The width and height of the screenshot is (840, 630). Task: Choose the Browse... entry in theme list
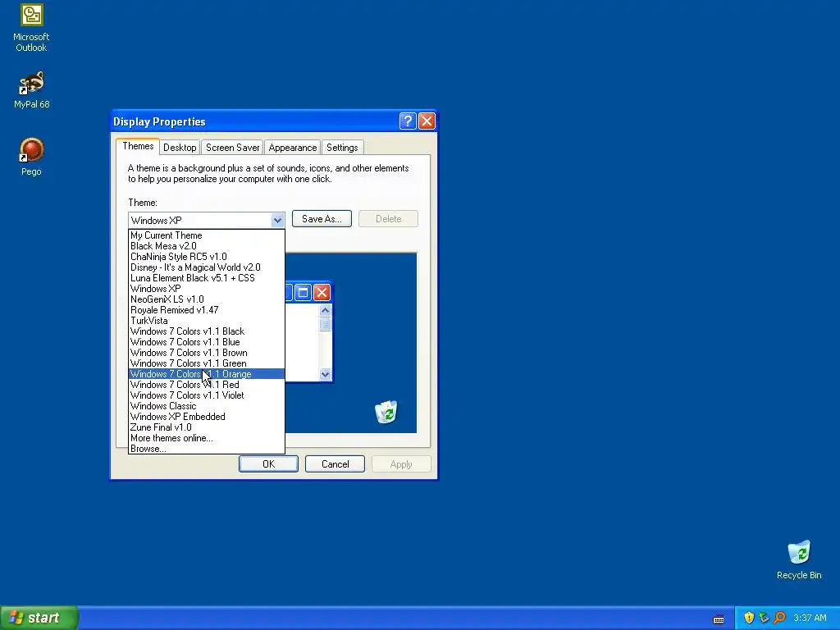pos(207,449)
